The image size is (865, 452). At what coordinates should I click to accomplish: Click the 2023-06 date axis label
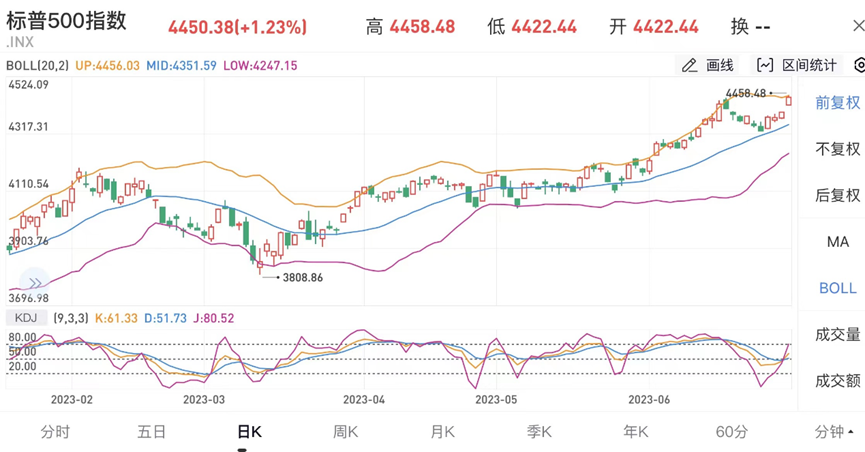(x=649, y=400)
